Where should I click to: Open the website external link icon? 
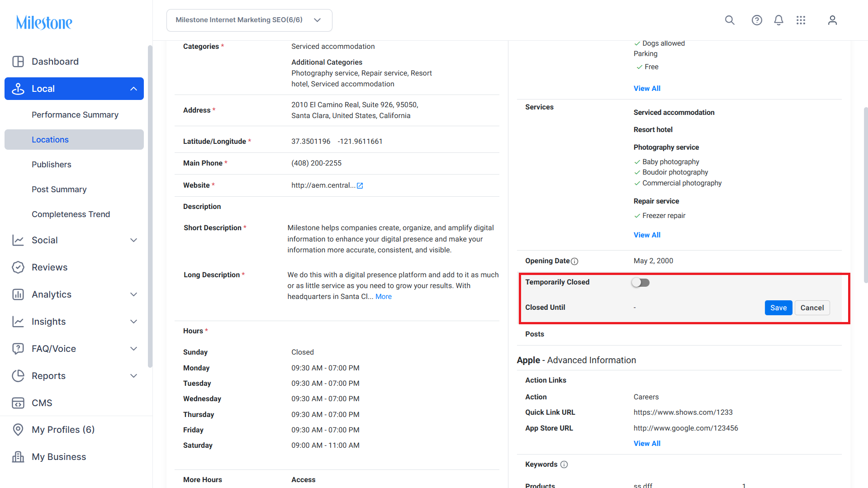pyautogui.click(x=360, y=185)
